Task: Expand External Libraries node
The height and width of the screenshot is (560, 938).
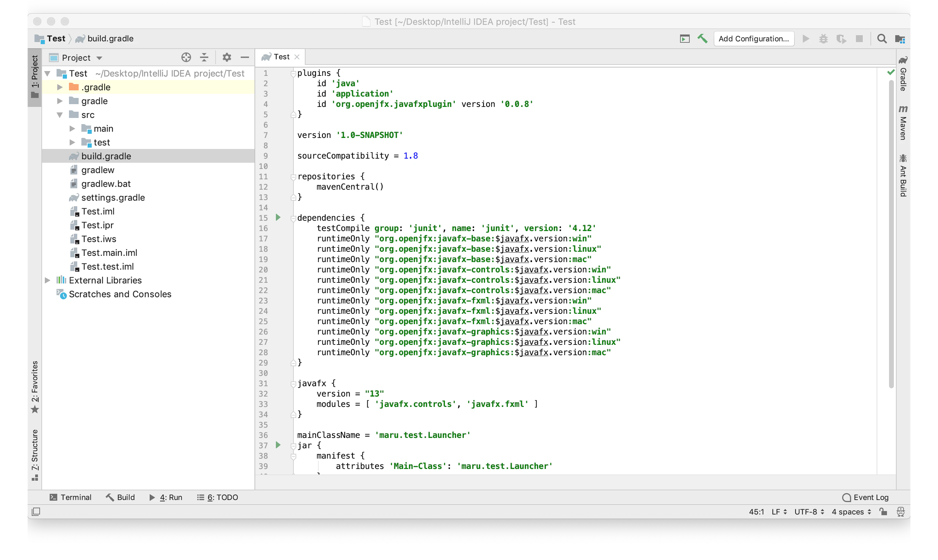Action: tap(48, 280)
